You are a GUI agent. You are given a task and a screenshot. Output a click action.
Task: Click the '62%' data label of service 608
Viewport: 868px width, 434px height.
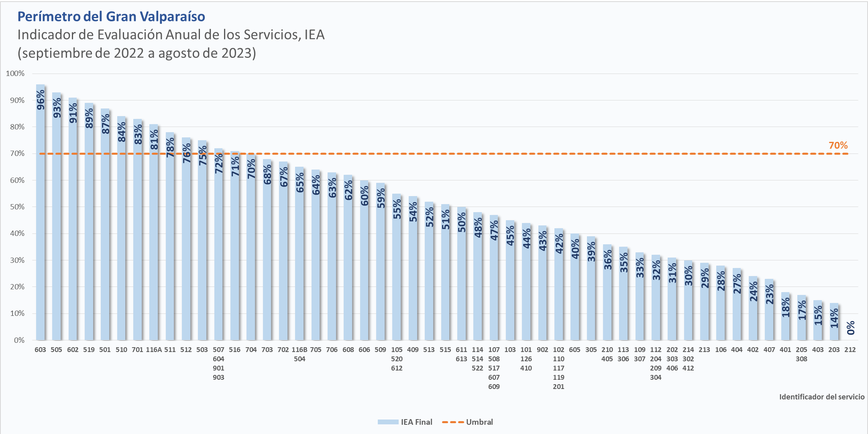click(x=348, y=190)
